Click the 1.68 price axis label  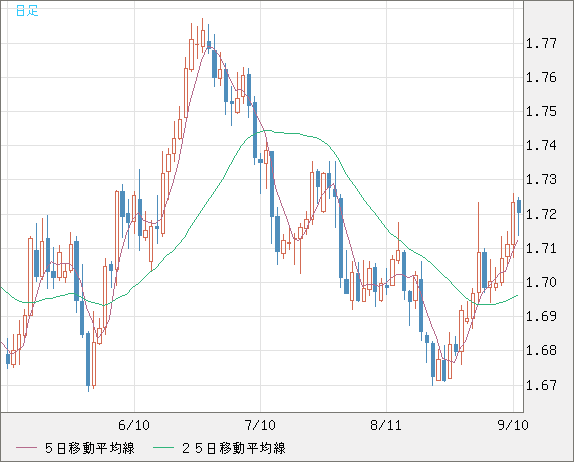tap(541, 351)
